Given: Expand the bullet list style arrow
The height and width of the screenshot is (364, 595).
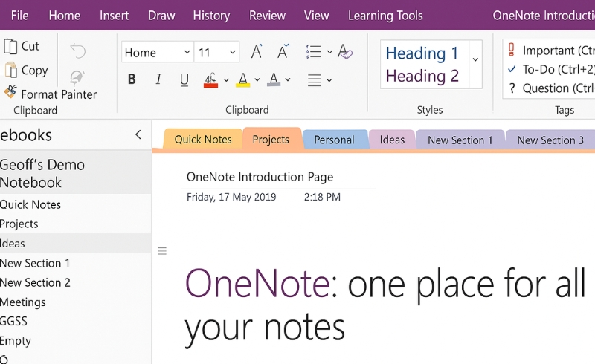Looking at the screenshot, I should [x=329, y=52].
